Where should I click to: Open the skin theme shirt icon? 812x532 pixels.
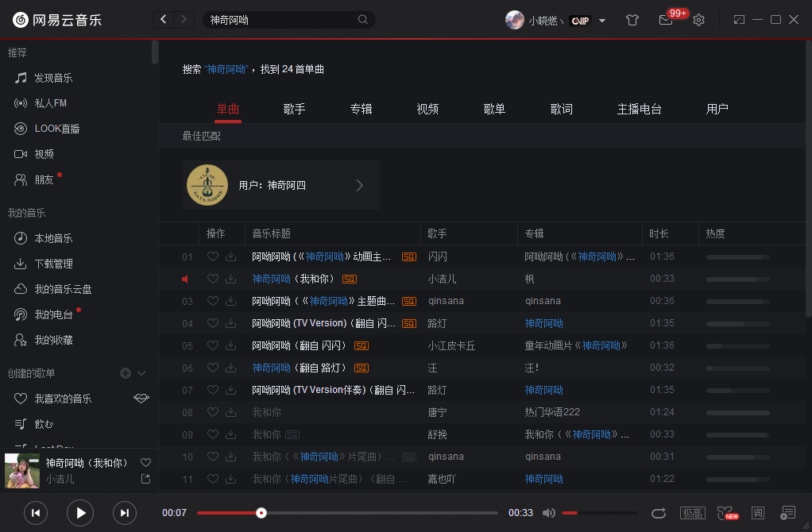tap(632, 20)
